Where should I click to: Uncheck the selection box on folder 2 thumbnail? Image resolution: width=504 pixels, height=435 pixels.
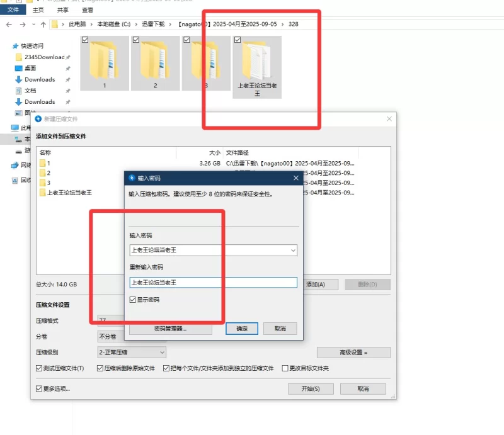136,40
